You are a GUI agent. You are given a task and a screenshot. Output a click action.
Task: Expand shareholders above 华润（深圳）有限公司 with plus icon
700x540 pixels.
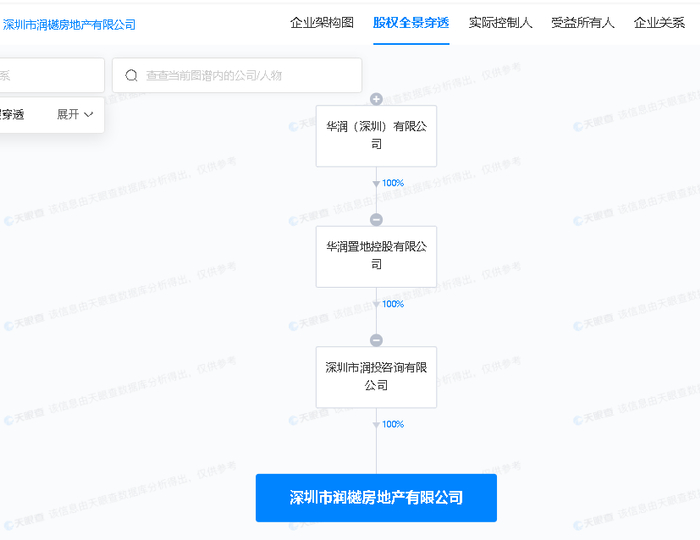376,99
